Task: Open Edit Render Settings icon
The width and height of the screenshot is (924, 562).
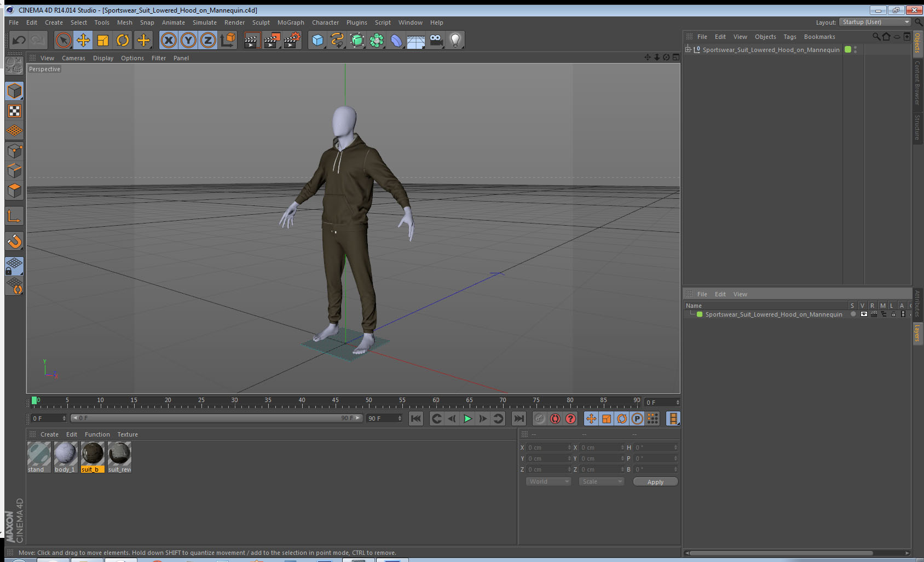Action: pos(292,40)
